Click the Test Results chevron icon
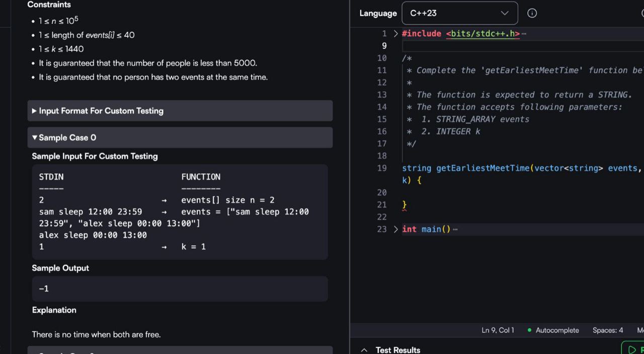 tap(364, 350)
